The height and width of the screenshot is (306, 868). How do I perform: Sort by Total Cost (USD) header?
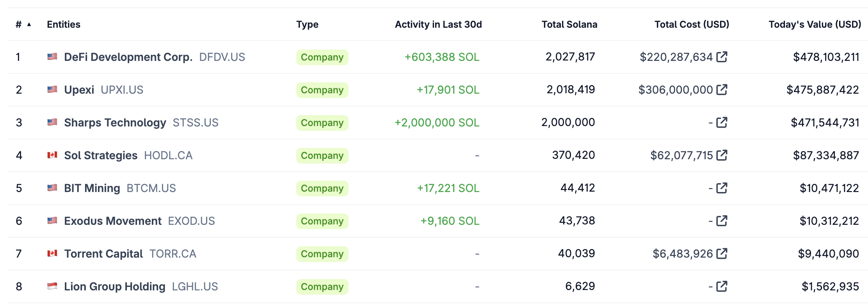pos(692,25)
